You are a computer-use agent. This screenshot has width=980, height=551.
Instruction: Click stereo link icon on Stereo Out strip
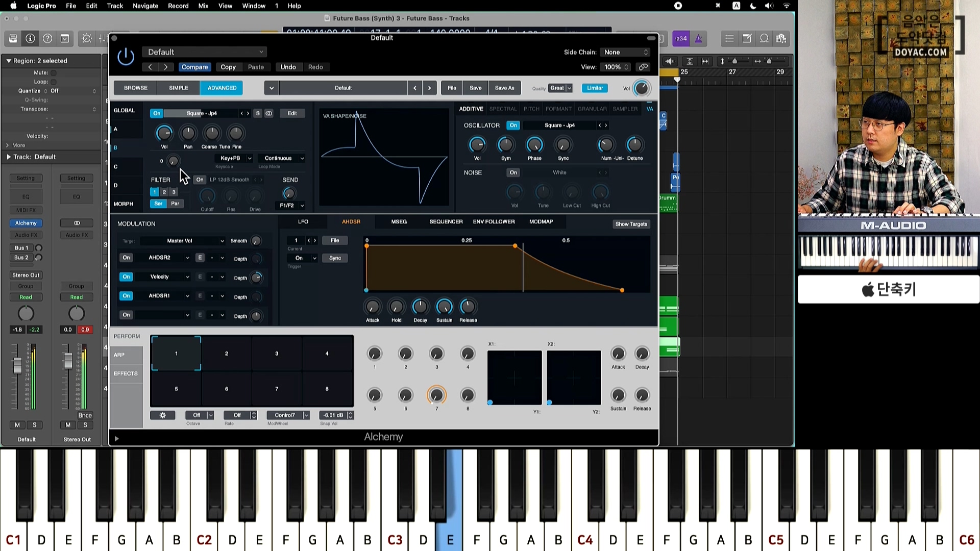[x=77, y=223]
